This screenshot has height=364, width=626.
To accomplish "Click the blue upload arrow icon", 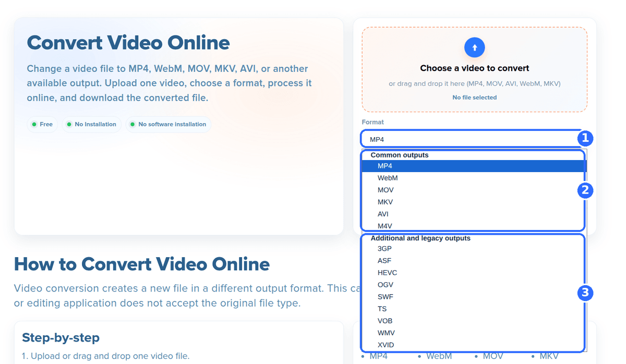I will 474,47.
